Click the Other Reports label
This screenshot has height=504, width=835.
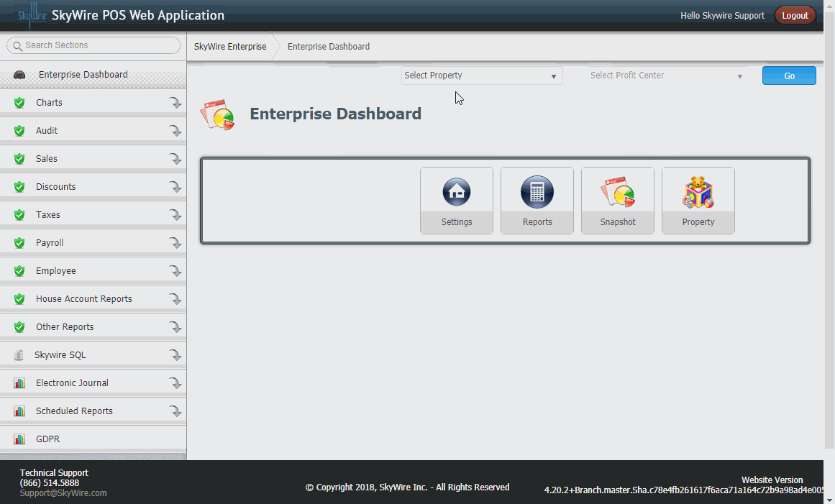coord(65,327)
